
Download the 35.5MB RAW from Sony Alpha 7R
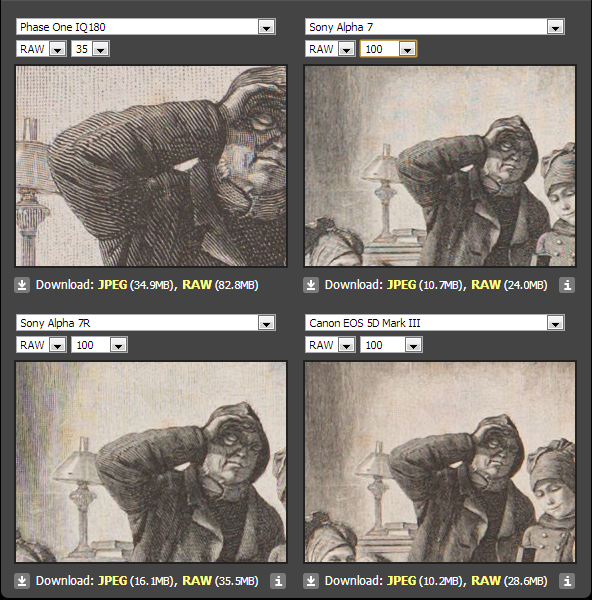[197, 581]
